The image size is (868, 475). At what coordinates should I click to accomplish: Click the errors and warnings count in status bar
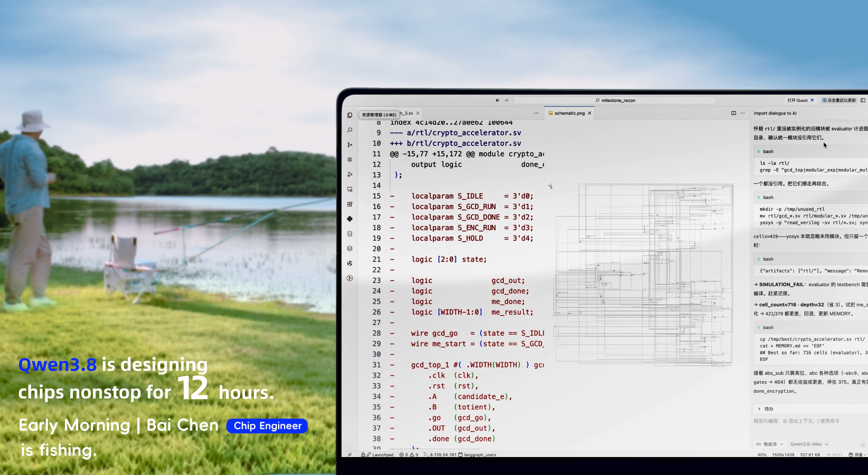coord(409,455)
